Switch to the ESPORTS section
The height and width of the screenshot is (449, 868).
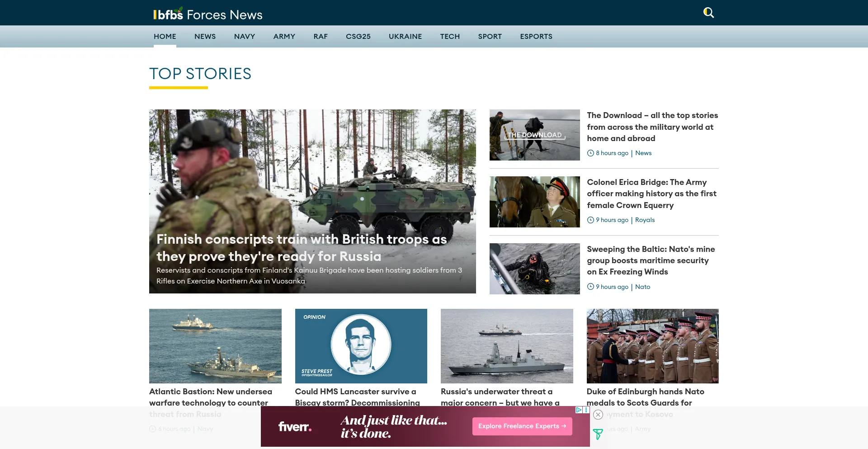point(536,37)
